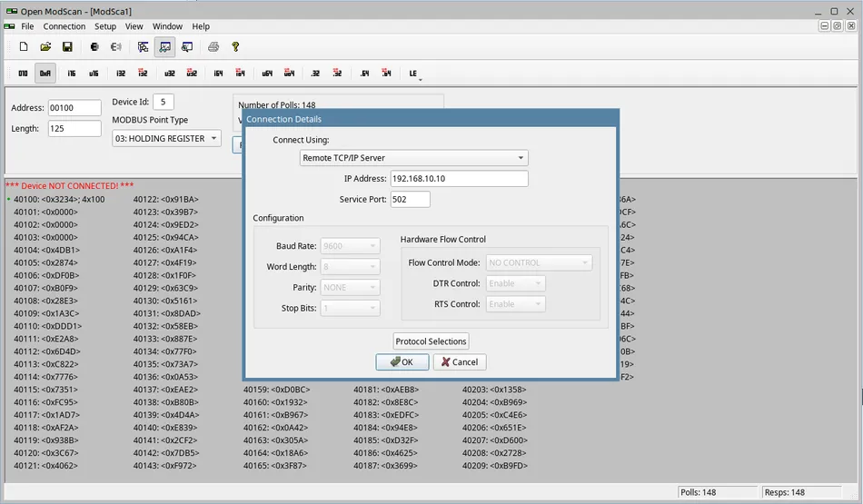Image resolution: width=863 pixels, height=504 pixels.
Task: Open Help via the question mark icon
Action: pyautogui.click(x=235, y=47)
